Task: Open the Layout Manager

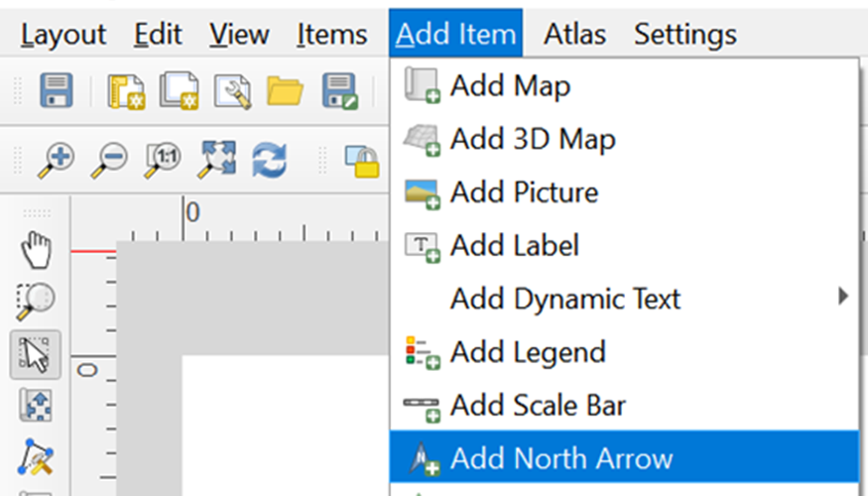Action: click(x=232, y=90)
